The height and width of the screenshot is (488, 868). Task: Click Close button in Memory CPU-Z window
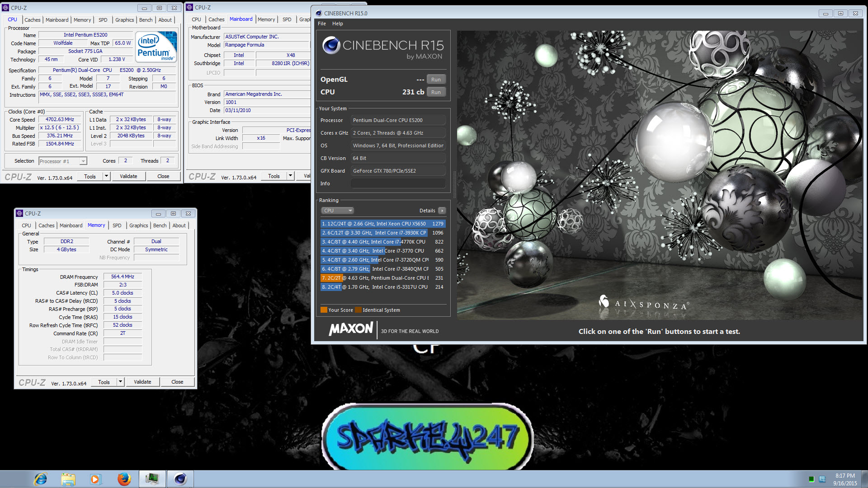[177, 382]
